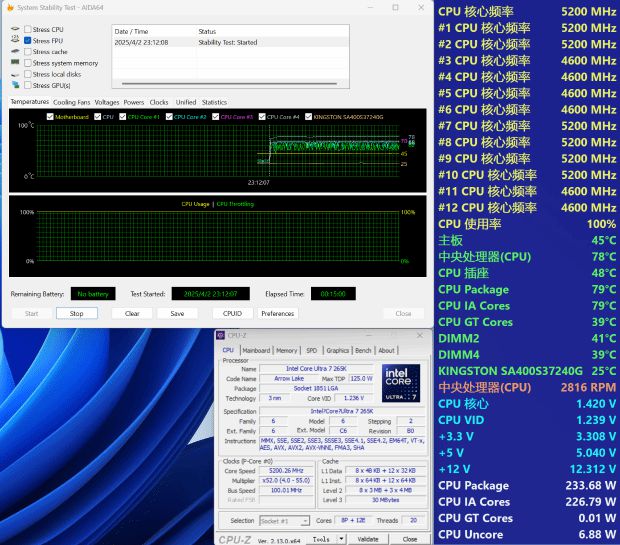
Task: Open Preferences in AIDA64
Action: click(x=278, y=313)
